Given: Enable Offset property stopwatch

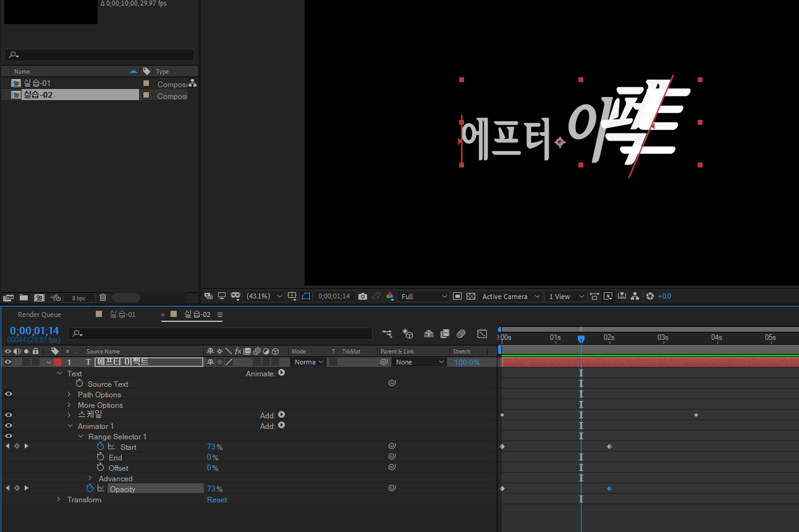Looking at the screenshot, I should (101, 467).
